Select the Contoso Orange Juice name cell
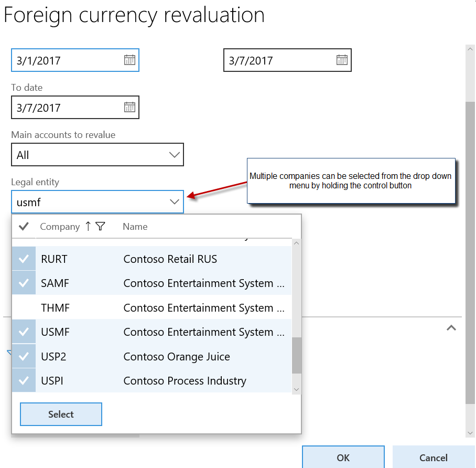The width and height of the screenshot is (476, 468). pyautogui.click(x=177, y=356)
